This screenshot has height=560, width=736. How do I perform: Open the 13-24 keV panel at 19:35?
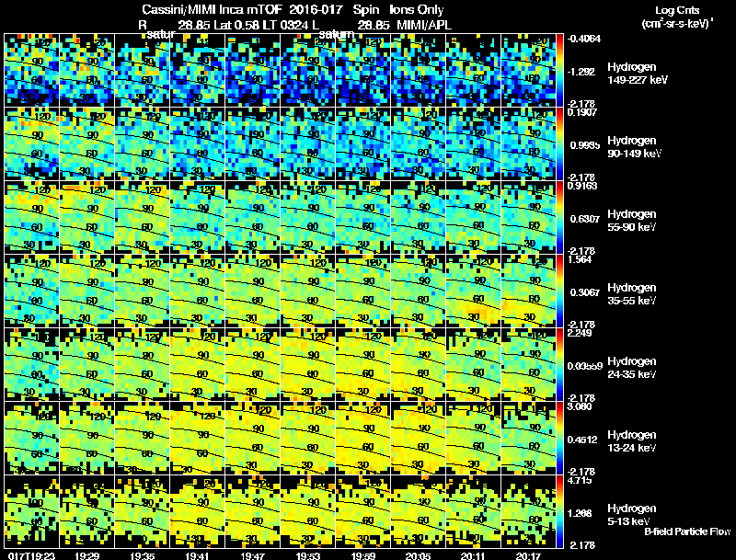pyautogui.click(x=143, y=439)
